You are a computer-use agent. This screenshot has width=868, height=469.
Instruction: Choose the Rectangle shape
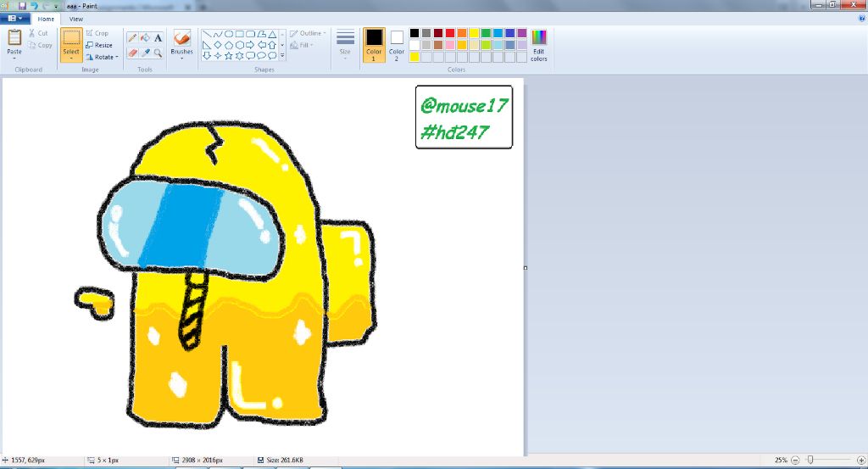pos(239,34)
